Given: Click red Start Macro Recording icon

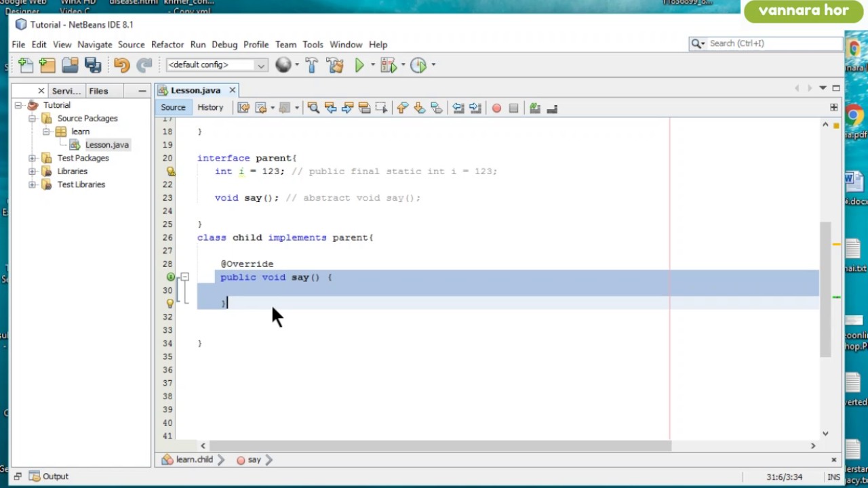Looking at the screenshot, I should click(x=496, y=108).
